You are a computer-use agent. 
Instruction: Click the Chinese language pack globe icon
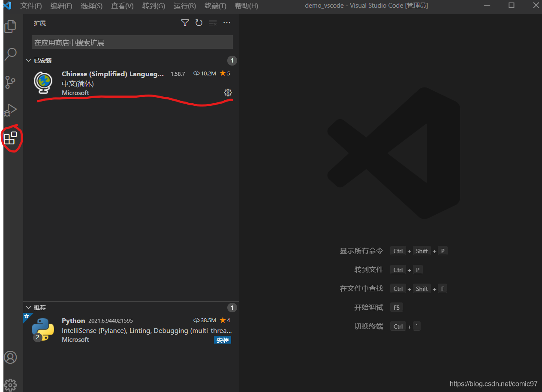(43, 83)
